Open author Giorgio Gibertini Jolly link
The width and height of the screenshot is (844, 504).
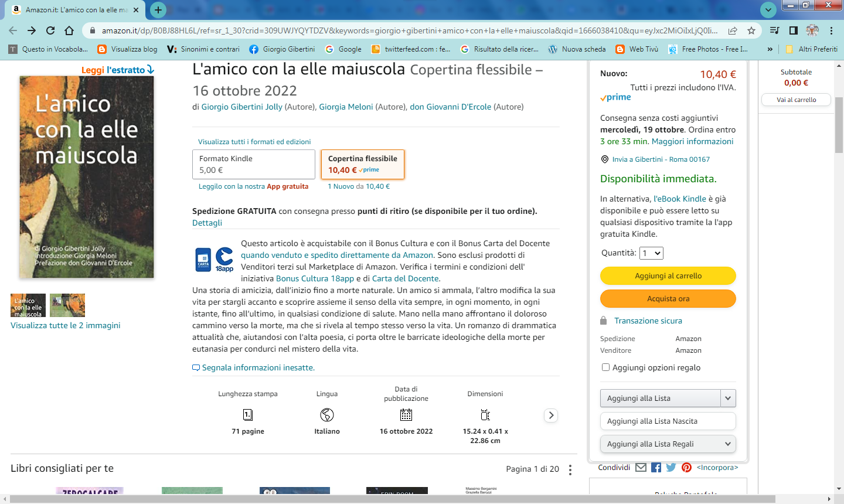click(242, 107)
